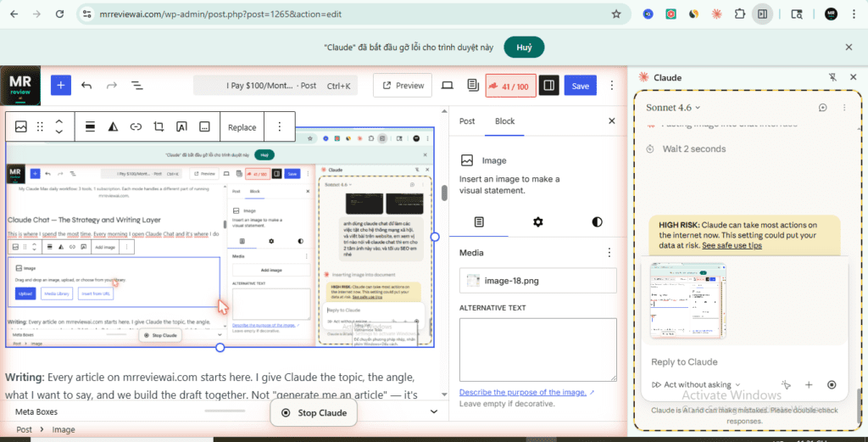
Task: Open Claude panel more options
Action: (x=844, y=108)
